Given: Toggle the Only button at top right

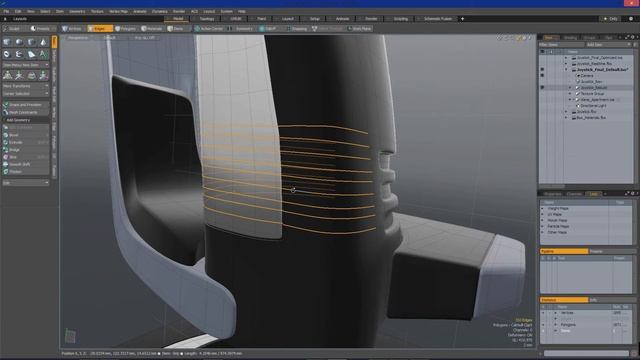Looking at the screenshot, I should (x=610, y=19).
